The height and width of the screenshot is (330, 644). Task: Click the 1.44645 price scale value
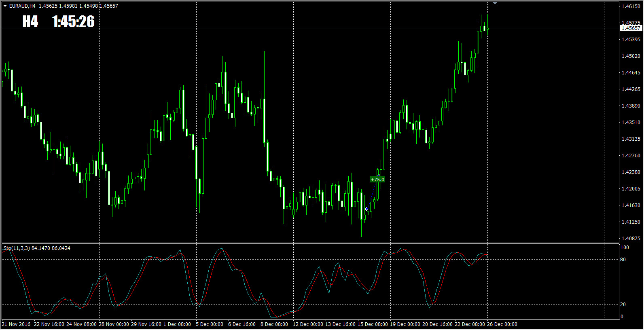tap(631, 73)
